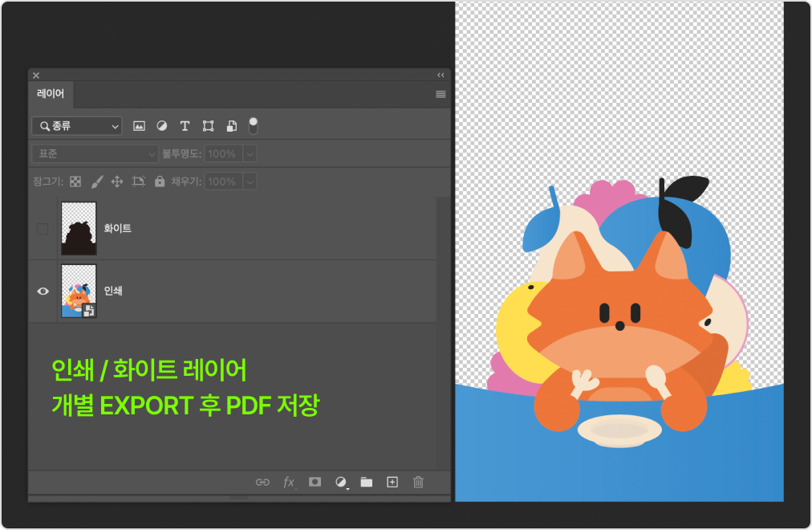This screenshot has height=530, width=812.
Task: Select the 레이어 panel tab
Action: [51, 94]
